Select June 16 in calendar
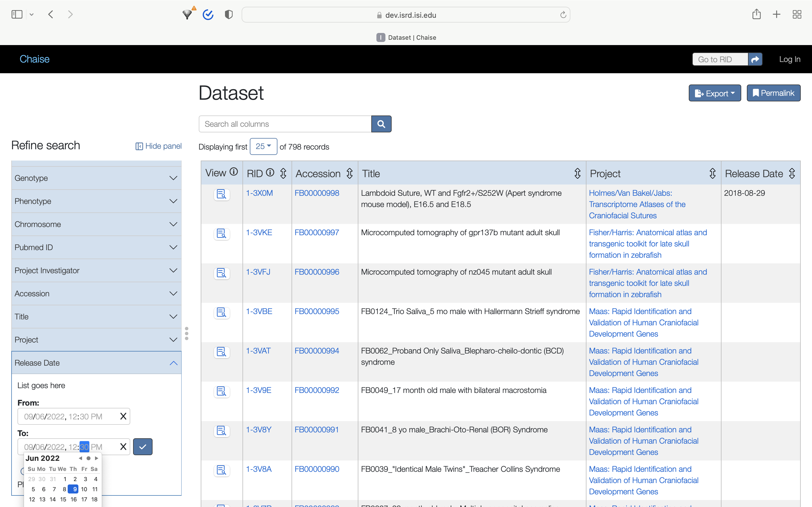The width and height of the screenshot is (812, 507). click(x=74, y=499)
